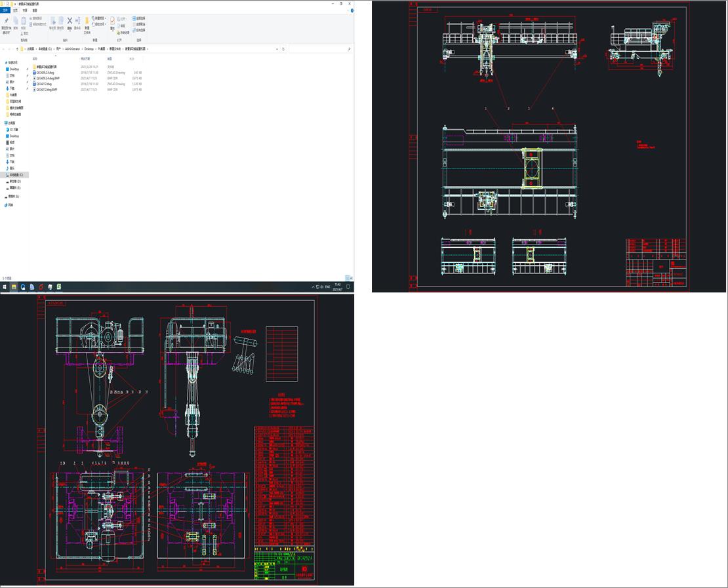Open the blue File ribbon tab

5,10
